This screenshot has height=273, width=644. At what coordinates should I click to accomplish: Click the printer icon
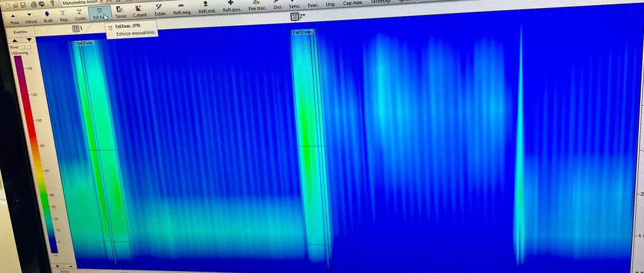34,4
